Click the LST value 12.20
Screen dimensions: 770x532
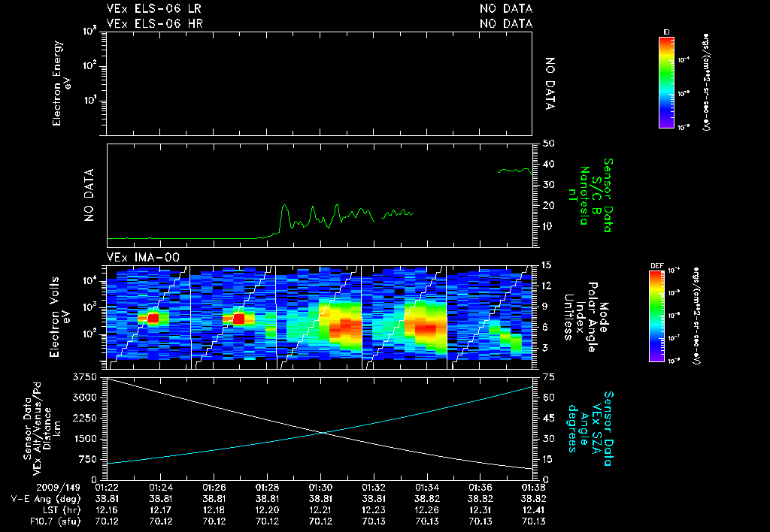click(267, 510)
